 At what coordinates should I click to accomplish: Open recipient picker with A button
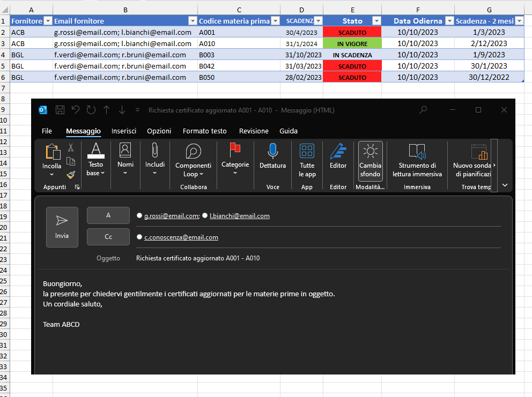(x=108, y=215)
